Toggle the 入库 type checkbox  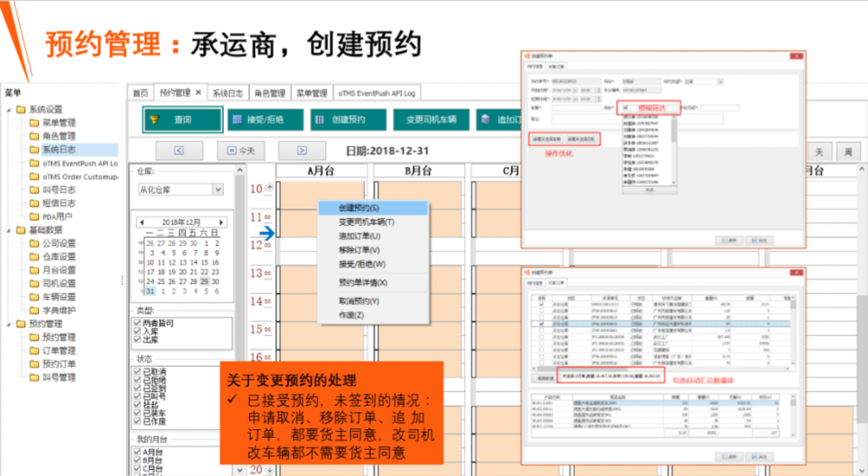[x=137, y=332]
